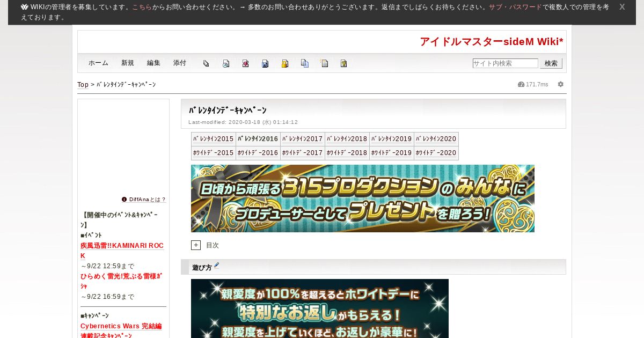Click the 315プロダクション present banner image
The height and width of the screenshot is (338, 644).
coord(363,199)
